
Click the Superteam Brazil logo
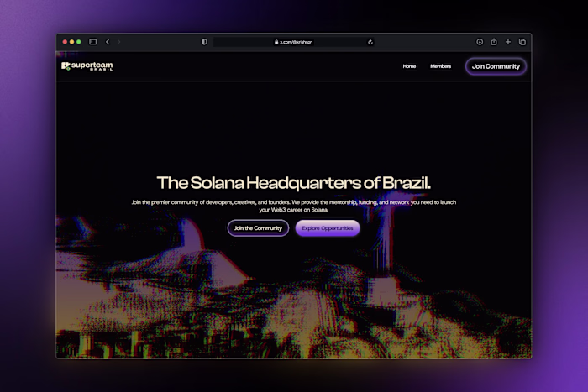pos(87,66)
